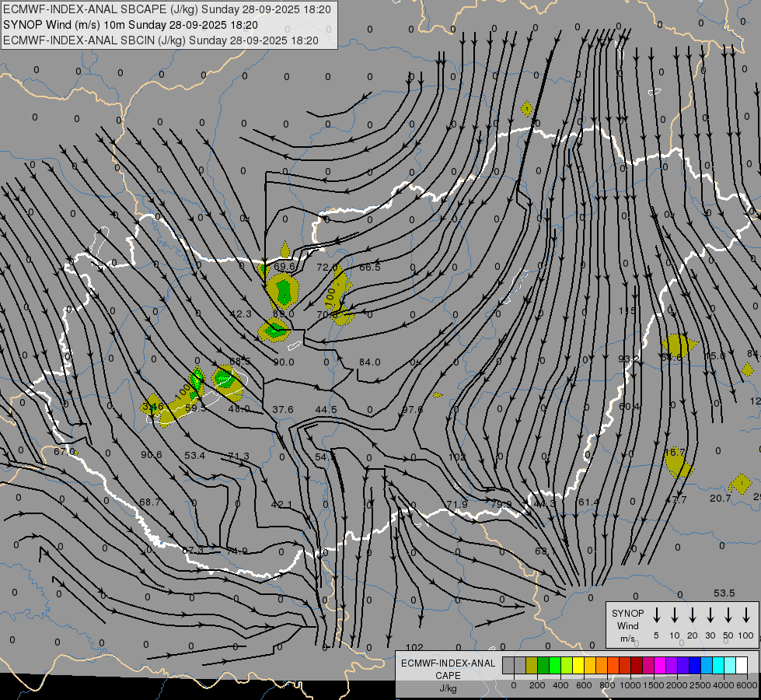Pick the bright magenta swatch above 1500

coord(660,666)
